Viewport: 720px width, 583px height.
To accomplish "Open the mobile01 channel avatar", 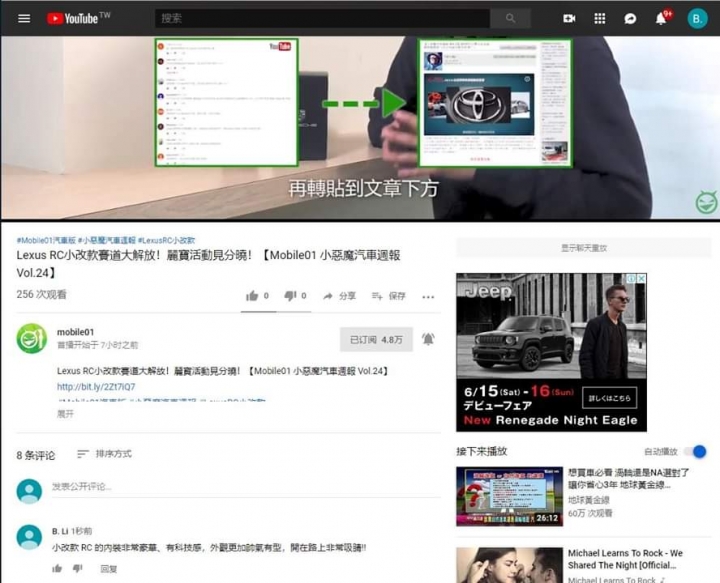I will click(x=32, y=339).
